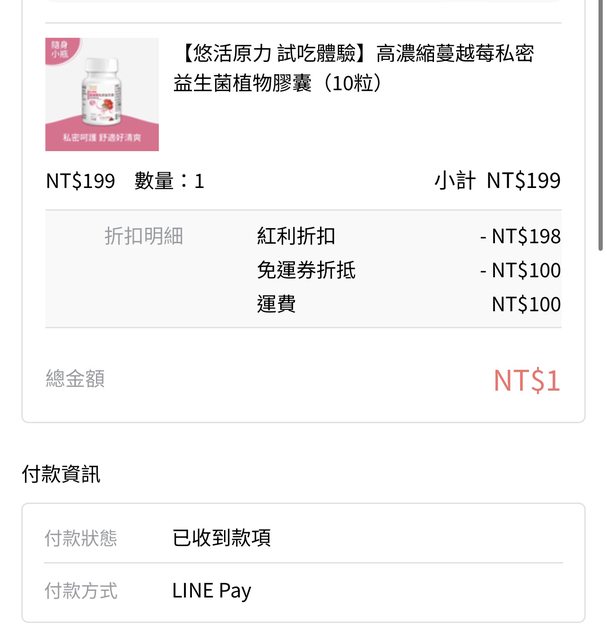The width and height of the screenshot is (607, 640).
Task: Select the 免運券折抵 row label
Action: (x=306, y=270)
